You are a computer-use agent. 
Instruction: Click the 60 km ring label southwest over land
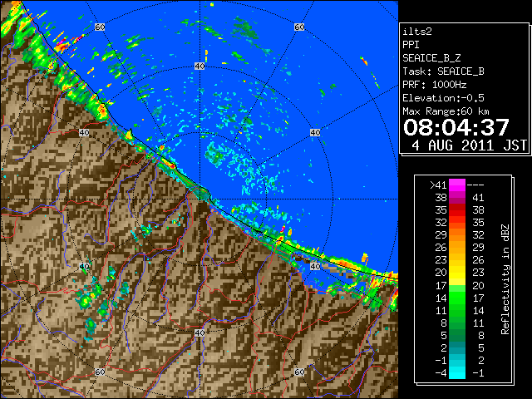coord(100,372)
